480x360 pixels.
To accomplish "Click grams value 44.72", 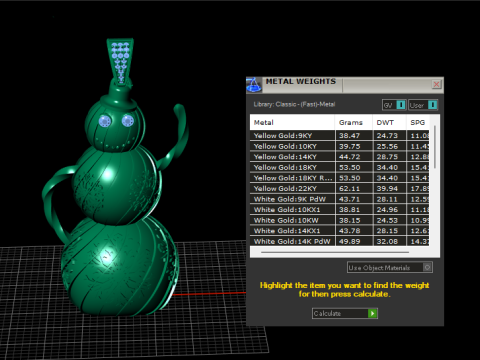I will (349, 157).
